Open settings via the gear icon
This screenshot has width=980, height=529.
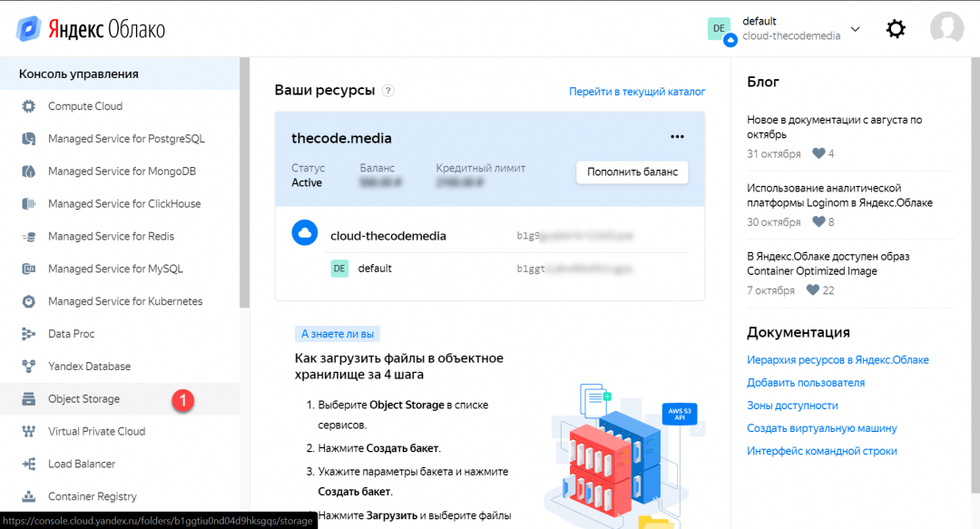pyautogui.click(x=896, y=29)
